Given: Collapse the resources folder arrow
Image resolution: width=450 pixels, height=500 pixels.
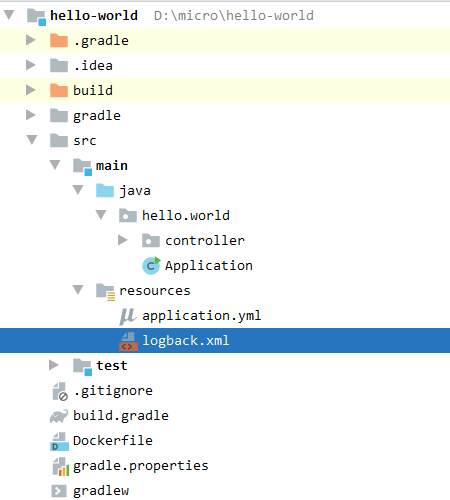Looking at the screenshot, I should [x=78, y=290].
